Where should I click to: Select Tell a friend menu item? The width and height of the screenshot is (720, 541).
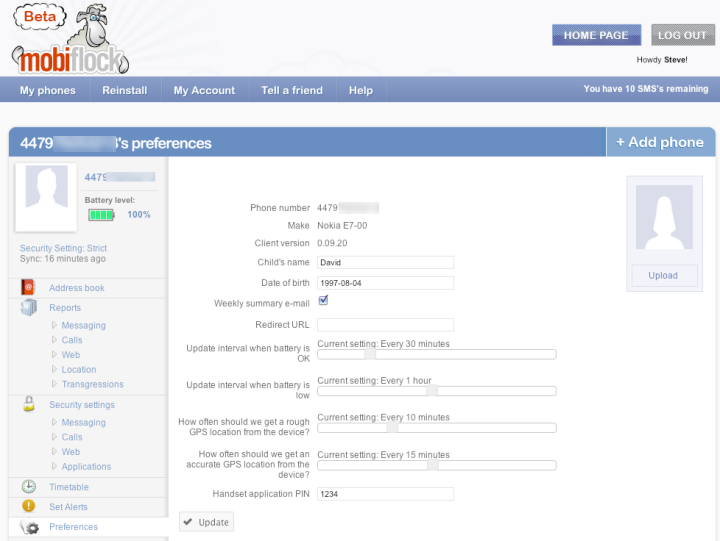tap(292, 90)
